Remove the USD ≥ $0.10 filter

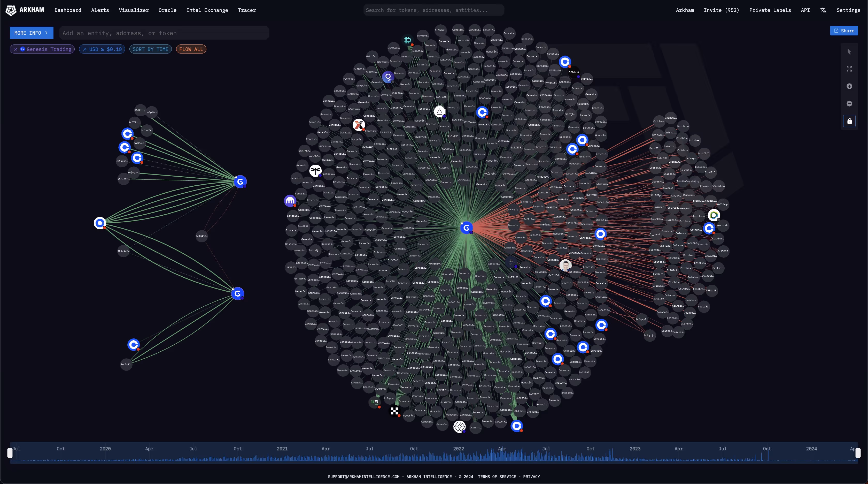85,49
